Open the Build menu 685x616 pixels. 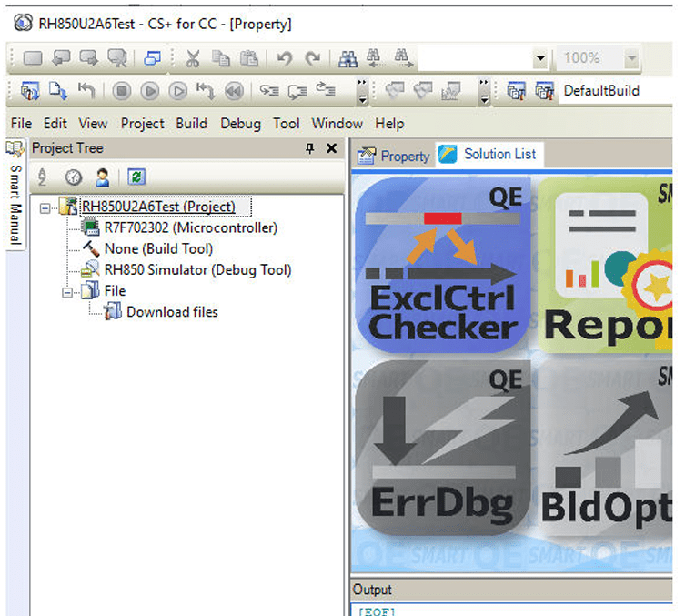[191, 123]
